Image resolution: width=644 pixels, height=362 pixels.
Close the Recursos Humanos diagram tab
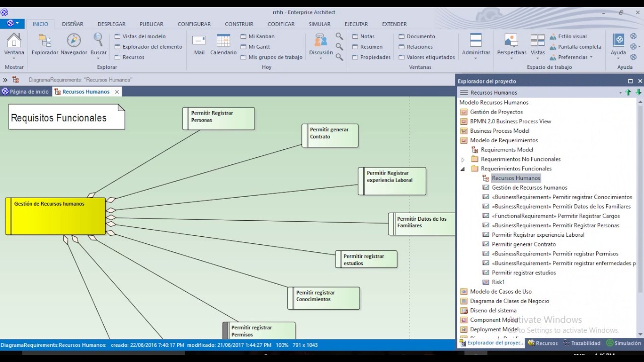coord(117,92)
